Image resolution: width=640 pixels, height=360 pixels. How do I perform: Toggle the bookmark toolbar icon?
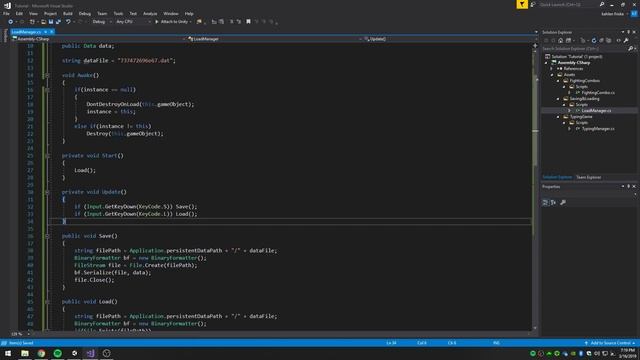(x=248, y=22)
